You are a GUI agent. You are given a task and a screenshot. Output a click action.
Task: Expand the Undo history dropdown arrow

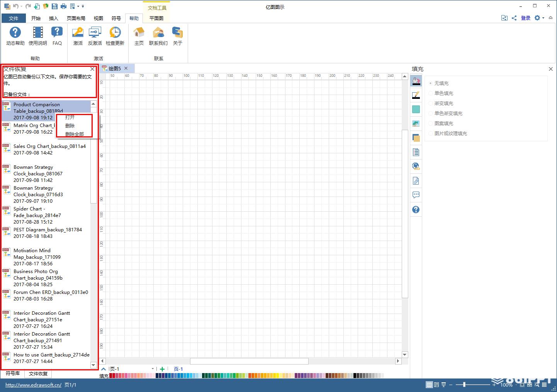tap(21, 7)
